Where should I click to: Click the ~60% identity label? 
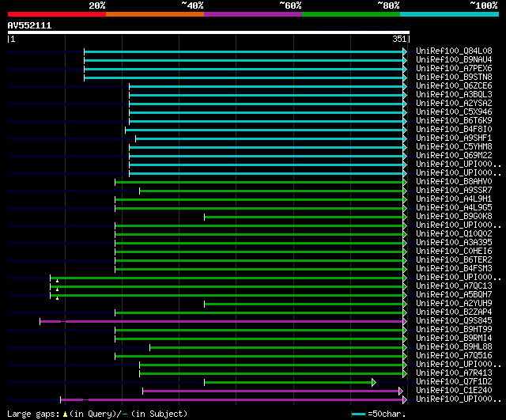click(290, 6)
